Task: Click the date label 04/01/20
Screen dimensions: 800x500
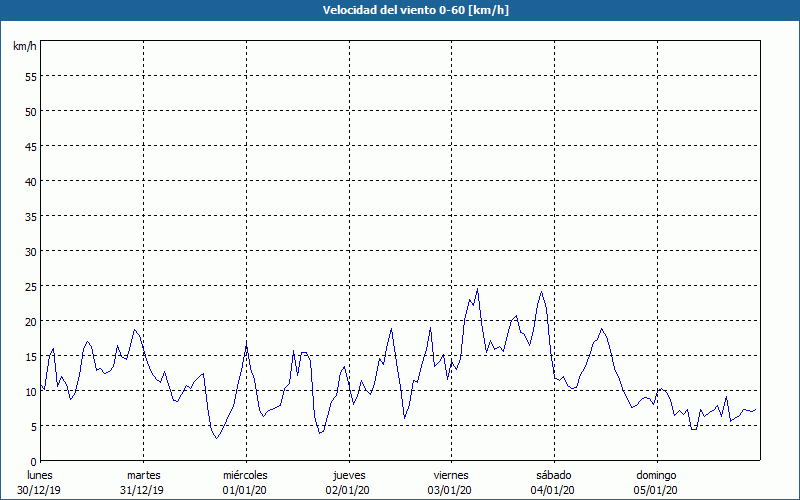Action: [x=553, y=490]
